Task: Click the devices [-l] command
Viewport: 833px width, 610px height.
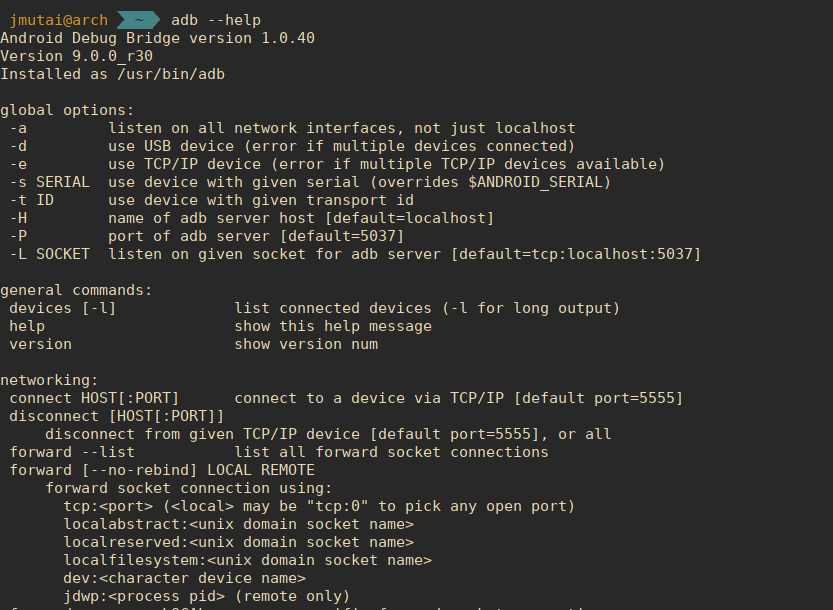Action: pyautogui.click(x=63, y=308)
